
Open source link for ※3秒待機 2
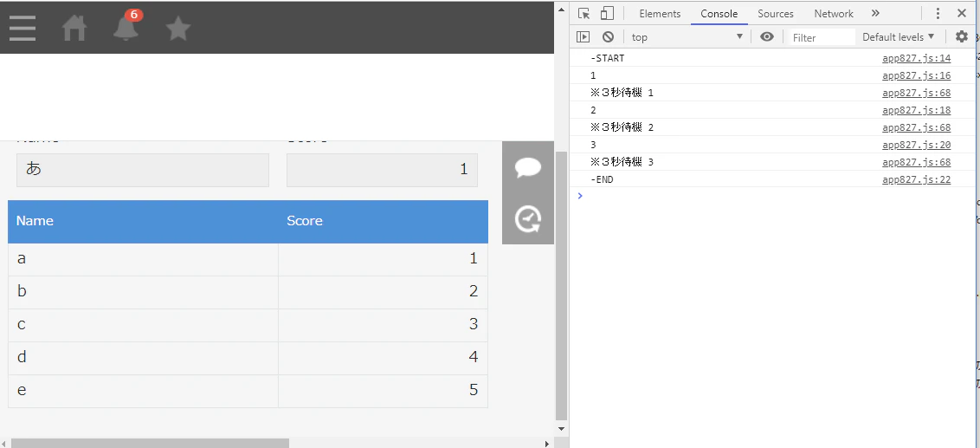[x=916, y=127]
